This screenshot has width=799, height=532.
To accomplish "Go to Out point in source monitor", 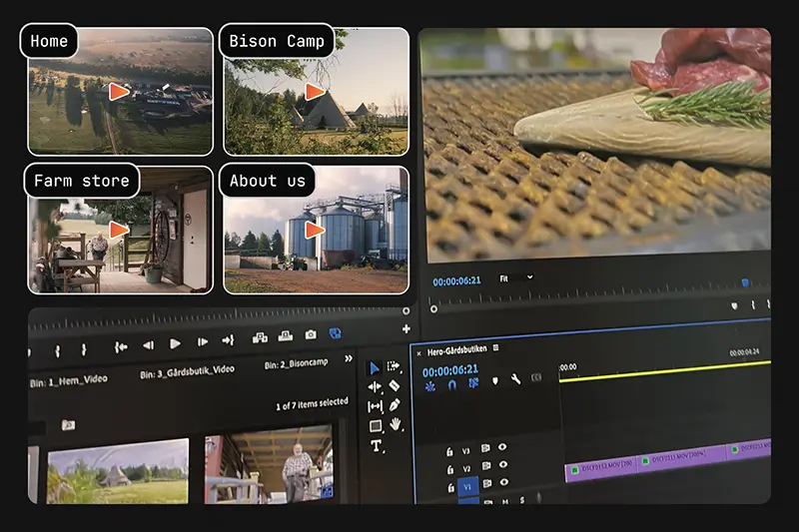I will click(228, 340).
